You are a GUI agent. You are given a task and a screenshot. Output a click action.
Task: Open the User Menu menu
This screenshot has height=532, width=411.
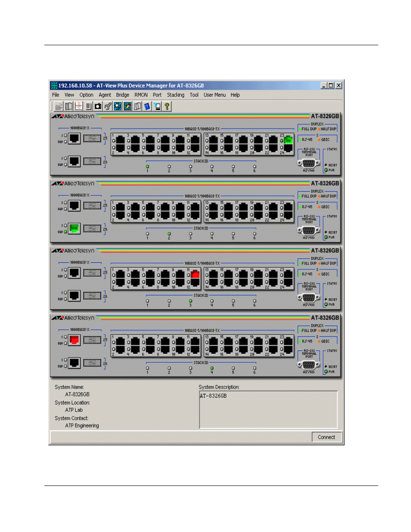coord(215,95)
